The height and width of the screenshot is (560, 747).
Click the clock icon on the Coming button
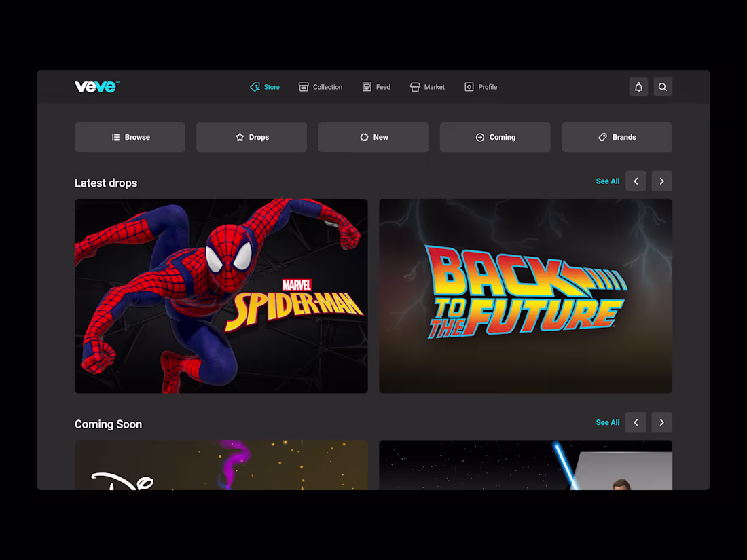click(481, 136)
